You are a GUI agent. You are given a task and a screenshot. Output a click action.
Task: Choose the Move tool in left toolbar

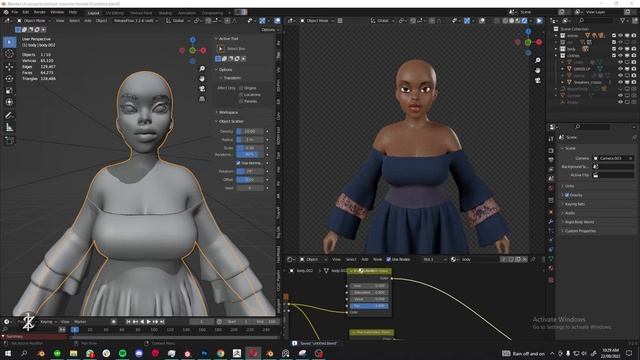pos(9,67)
